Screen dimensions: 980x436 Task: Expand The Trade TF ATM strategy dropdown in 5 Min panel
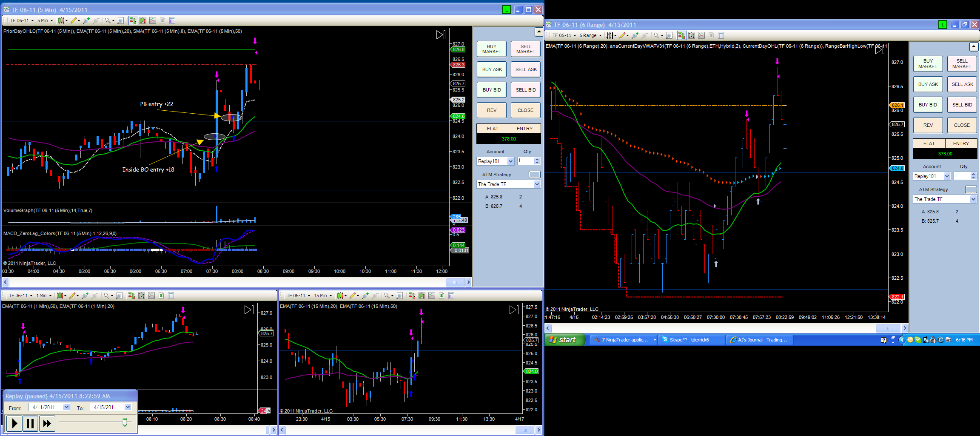[x=537, y=184]
